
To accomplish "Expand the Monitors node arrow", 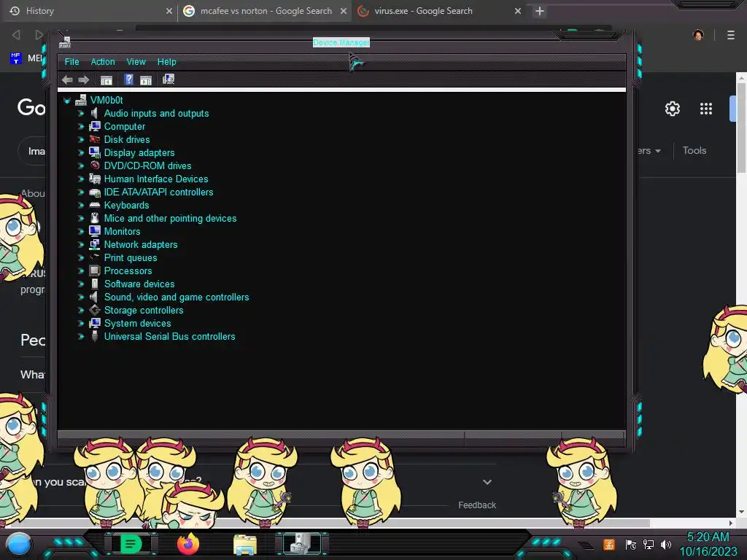I will (81, 231).
